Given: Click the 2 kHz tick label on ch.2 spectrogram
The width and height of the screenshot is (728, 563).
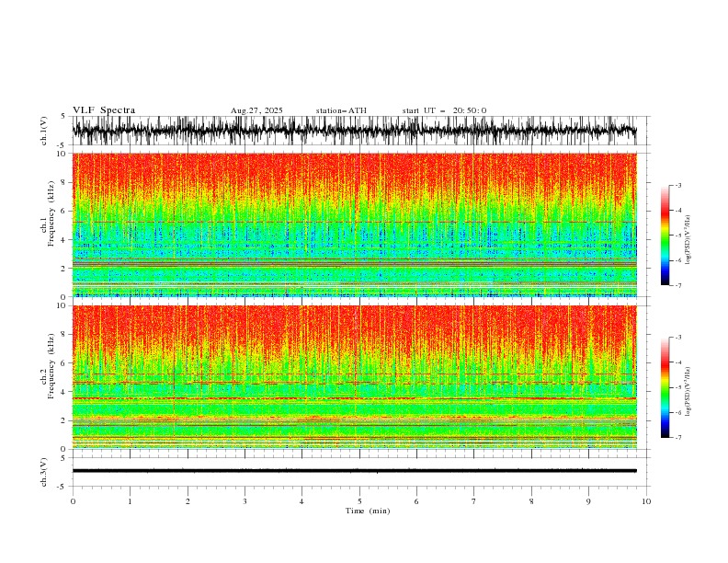Looking at the screenshot, I should tap(63, 420).
